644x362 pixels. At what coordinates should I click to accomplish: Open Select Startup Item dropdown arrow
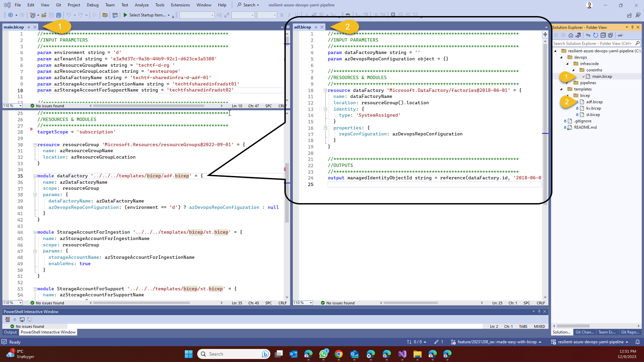point(168,15)
